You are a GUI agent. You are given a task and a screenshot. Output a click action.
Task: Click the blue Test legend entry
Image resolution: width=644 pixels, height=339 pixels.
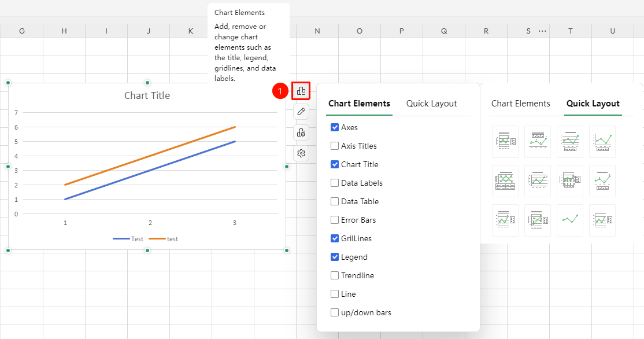(x=128, y=239)
